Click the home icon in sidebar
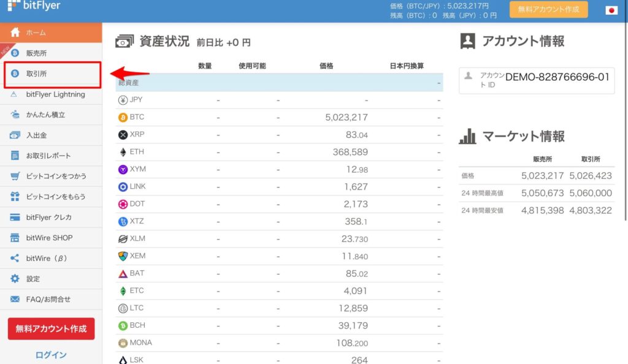Screen dimensions: 628x364 [15, 32]
